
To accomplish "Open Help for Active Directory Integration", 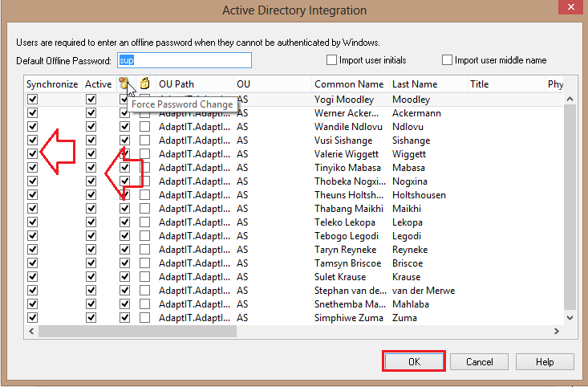I will point(545,362).
